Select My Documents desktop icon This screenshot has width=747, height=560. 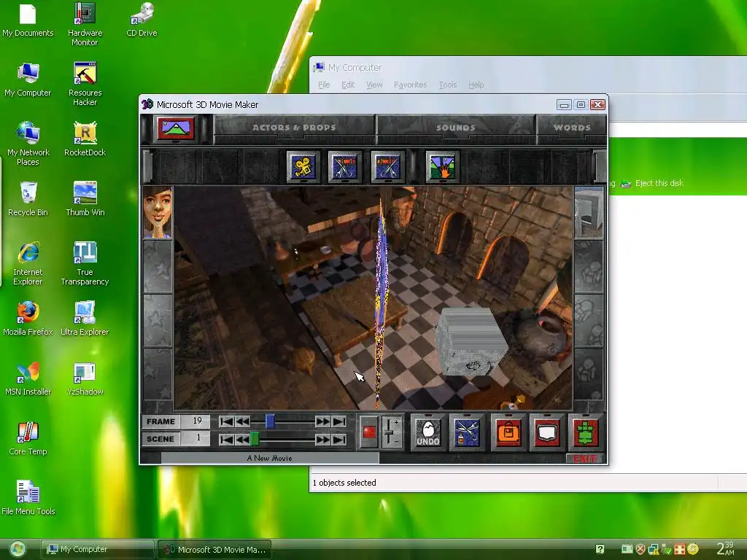(28, 20)
